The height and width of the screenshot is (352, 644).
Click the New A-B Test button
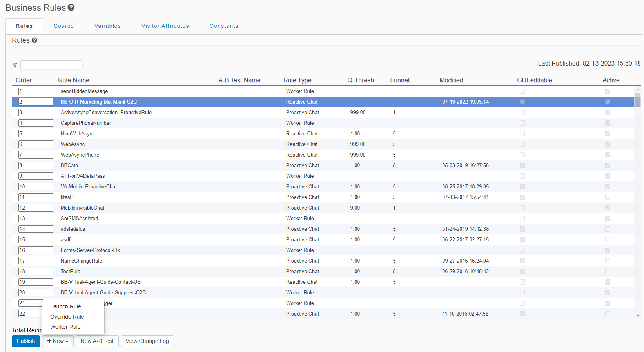click(x=97, y=341)
